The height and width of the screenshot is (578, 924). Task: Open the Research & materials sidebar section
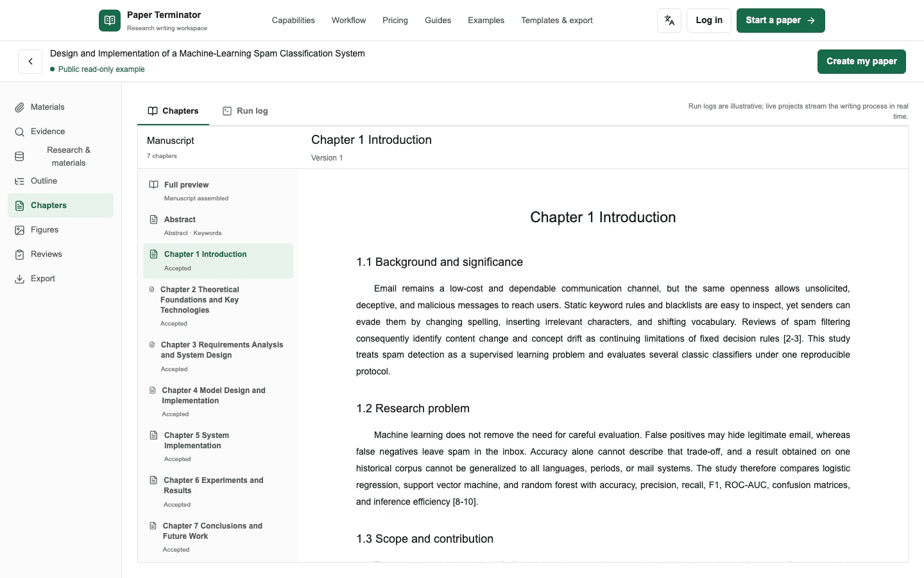61,157
